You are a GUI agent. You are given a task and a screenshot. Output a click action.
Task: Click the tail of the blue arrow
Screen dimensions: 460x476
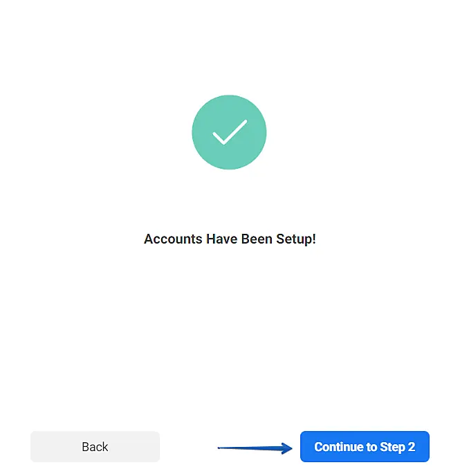tap(223, 448)
